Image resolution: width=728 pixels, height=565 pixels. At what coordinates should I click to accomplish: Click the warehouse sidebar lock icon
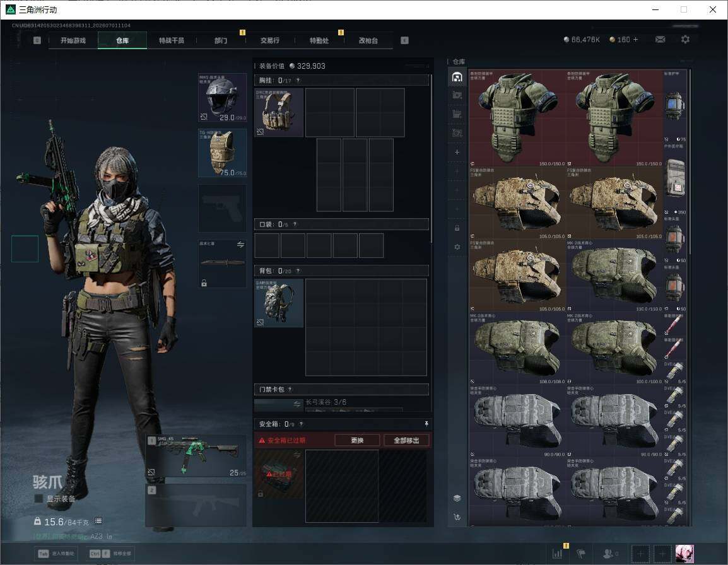(x=457, y=228)
